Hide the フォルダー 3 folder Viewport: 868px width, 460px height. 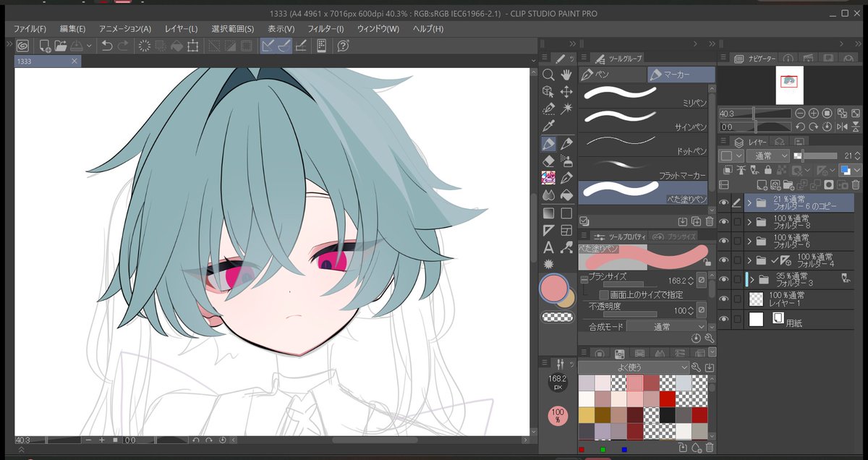pos(724,279)
